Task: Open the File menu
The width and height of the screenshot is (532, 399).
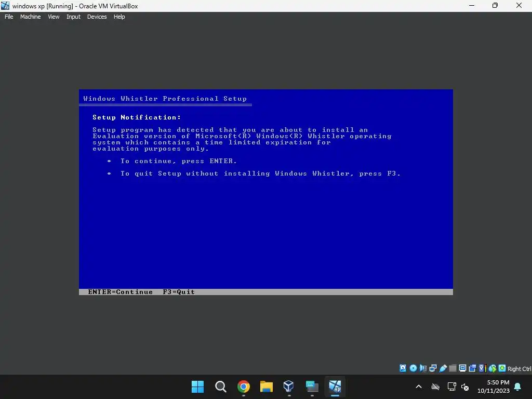Action: (x=9, y=17)
